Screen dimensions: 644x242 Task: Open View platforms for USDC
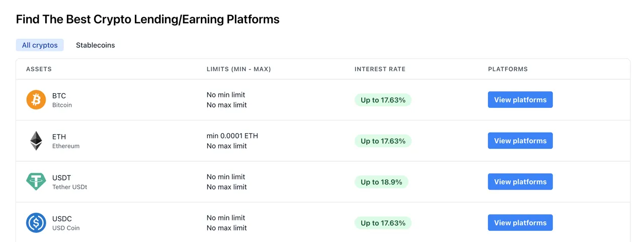[x=520, y=223]
